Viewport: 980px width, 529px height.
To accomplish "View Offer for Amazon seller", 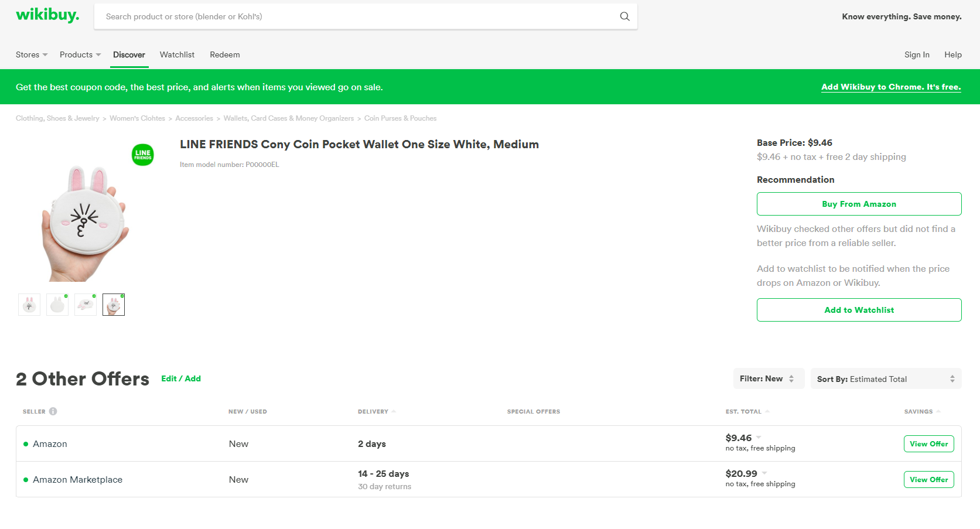I will (928, 443).
